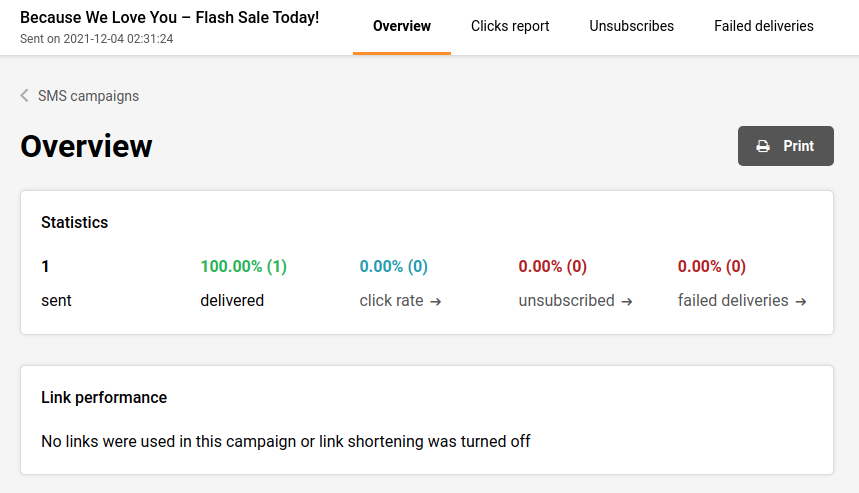Viewport: 859px width, 493px height.
Task: Click the red failed deliveries 0.00% (0) value
Action: pos(711,266)
